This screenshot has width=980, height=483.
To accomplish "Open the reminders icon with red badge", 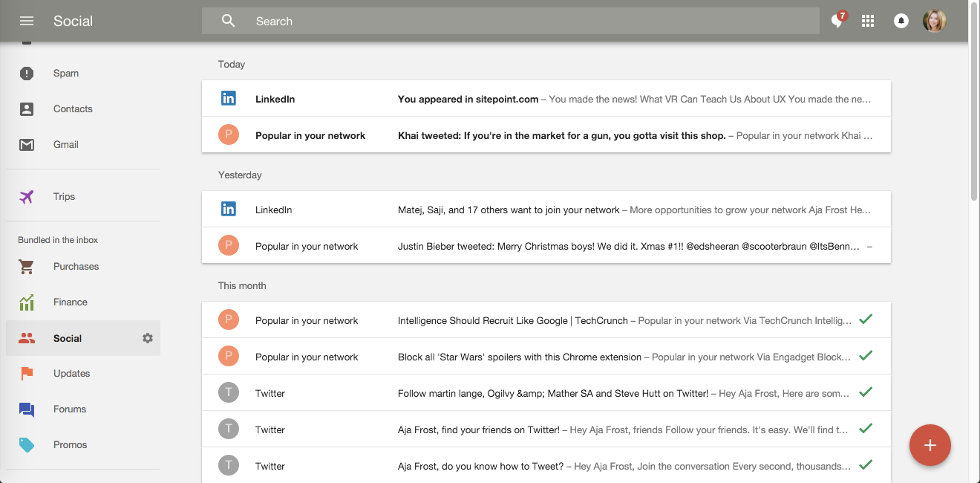I will 837,21.
